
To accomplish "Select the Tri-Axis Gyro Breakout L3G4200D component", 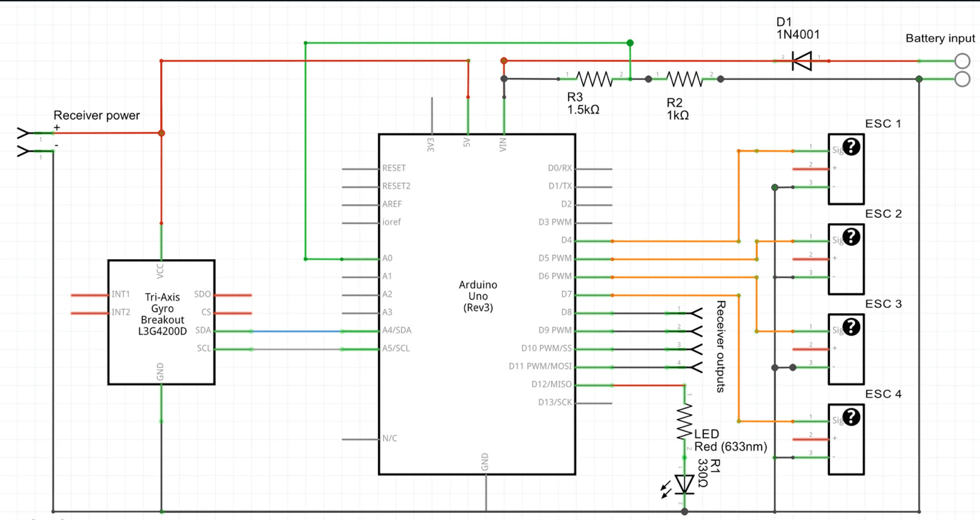I will click(161, 322).
